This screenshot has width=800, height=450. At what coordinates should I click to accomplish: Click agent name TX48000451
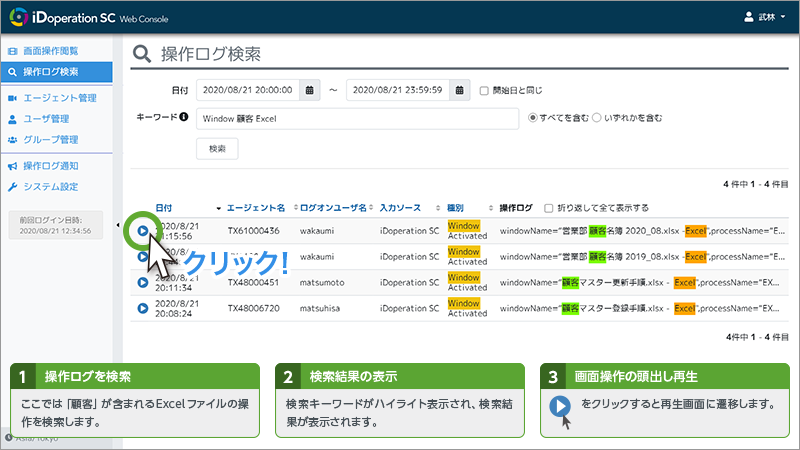point(254,283)
